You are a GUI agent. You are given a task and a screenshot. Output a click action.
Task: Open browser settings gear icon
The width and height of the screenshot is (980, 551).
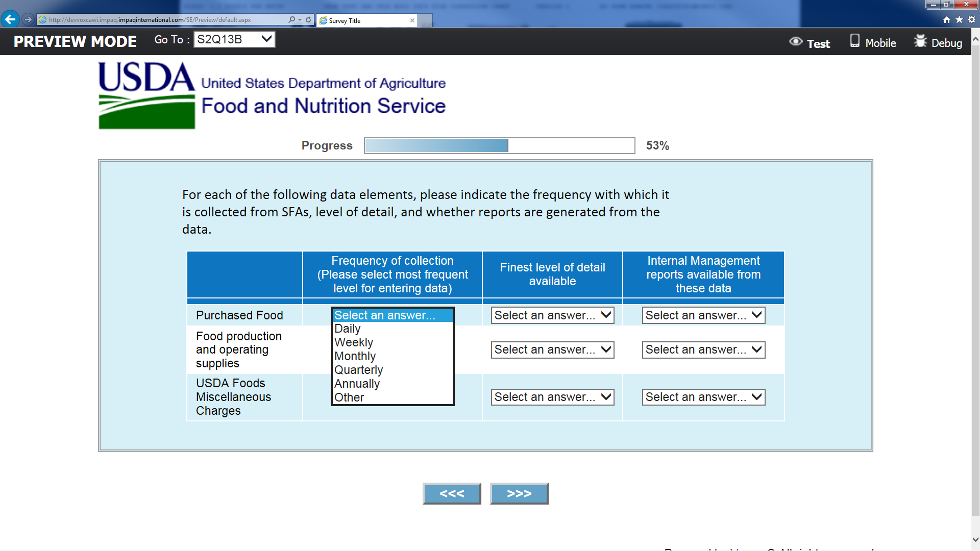[x=972, y=19]
